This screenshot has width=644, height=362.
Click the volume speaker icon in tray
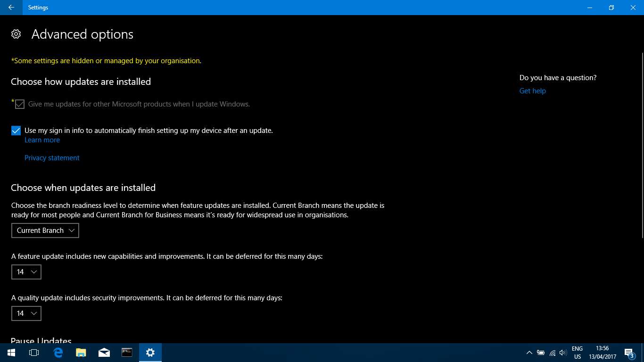563,353
